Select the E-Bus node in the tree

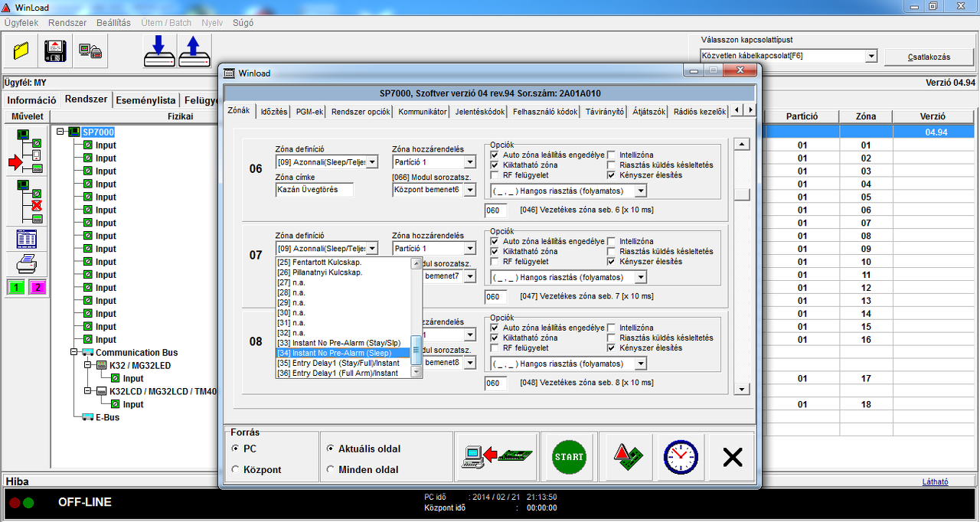click(107, 417)
